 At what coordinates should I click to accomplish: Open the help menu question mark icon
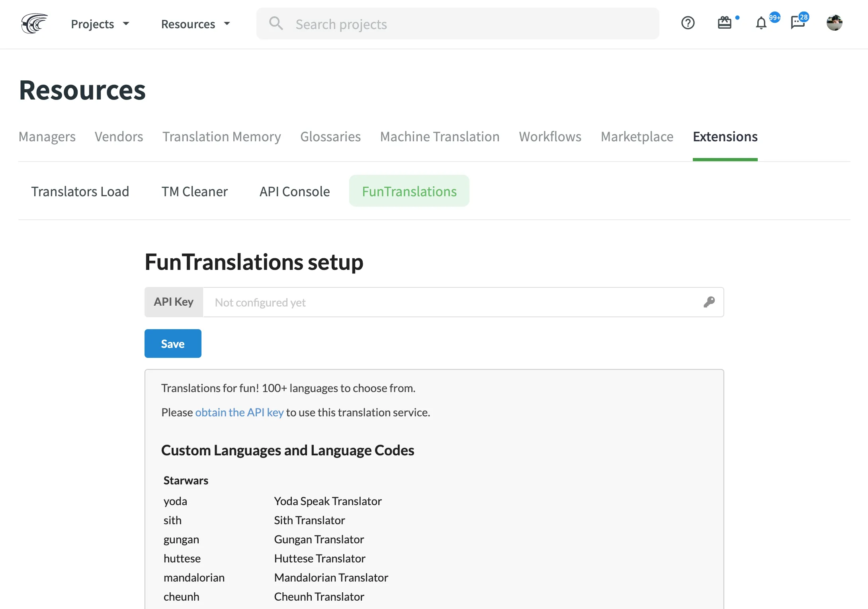(x=688, y=23)
